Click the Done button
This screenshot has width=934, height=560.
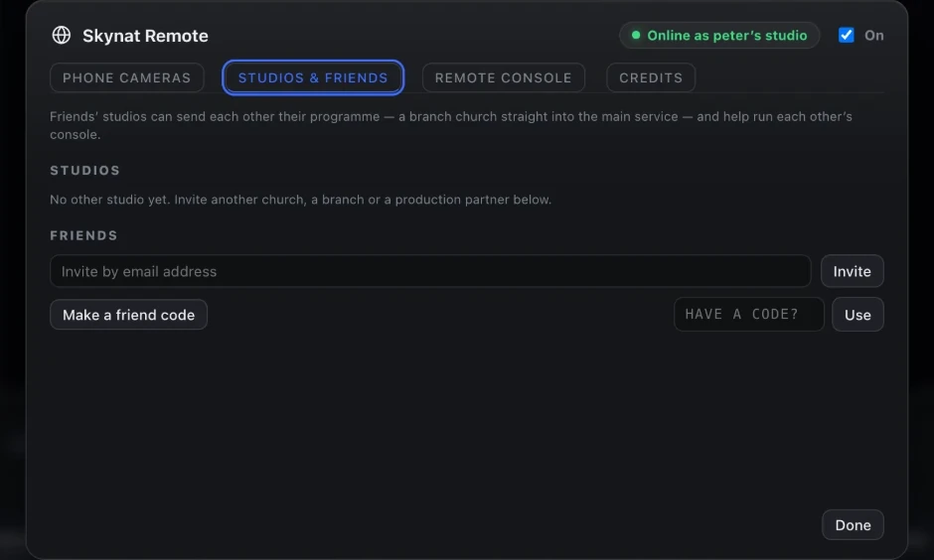pyautogui.click(x=853, y=525)
